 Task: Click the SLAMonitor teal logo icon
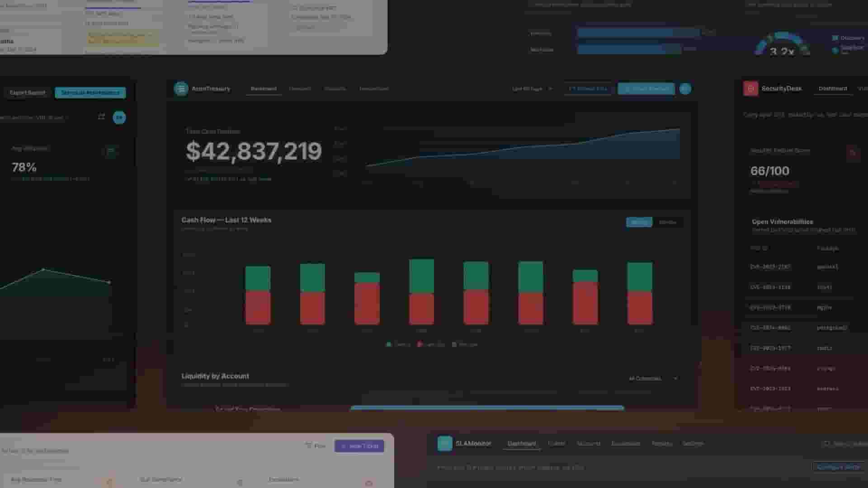click(444, 443)
